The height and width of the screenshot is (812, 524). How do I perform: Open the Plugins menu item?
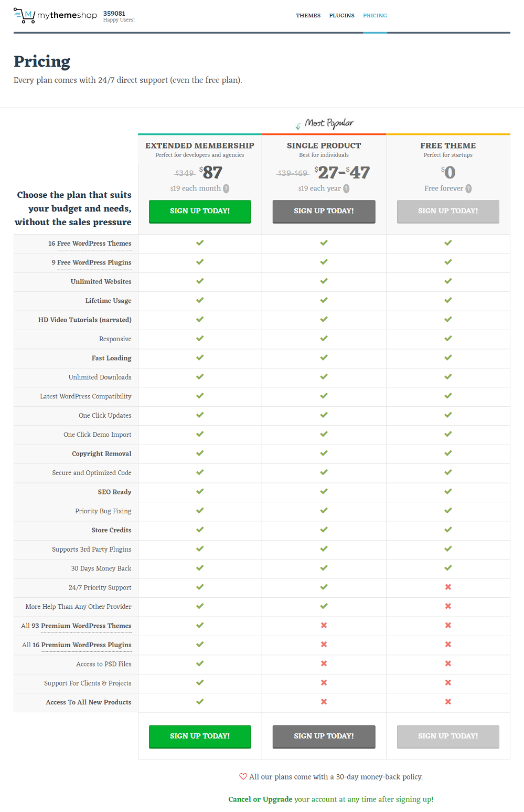tap(341, 16)
